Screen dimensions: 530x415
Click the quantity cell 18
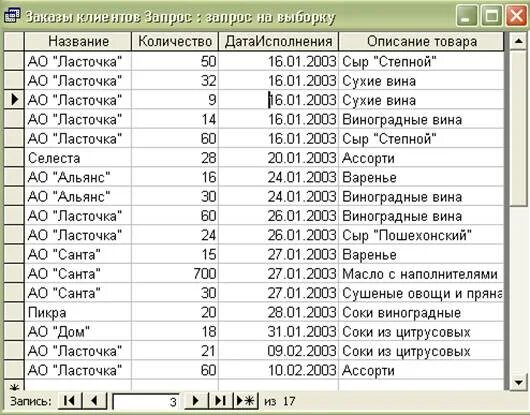tap(175, 332)
